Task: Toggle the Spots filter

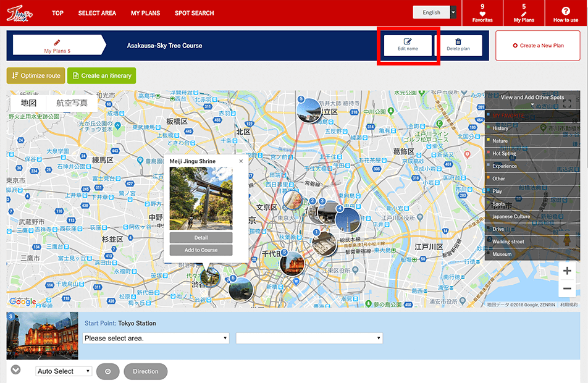Action: (x=532, y=204)
